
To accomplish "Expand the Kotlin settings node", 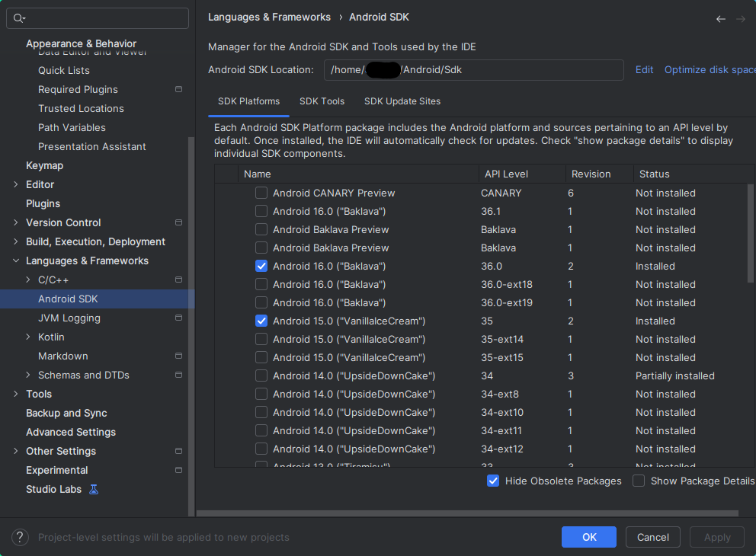I will tap(28, 337).
